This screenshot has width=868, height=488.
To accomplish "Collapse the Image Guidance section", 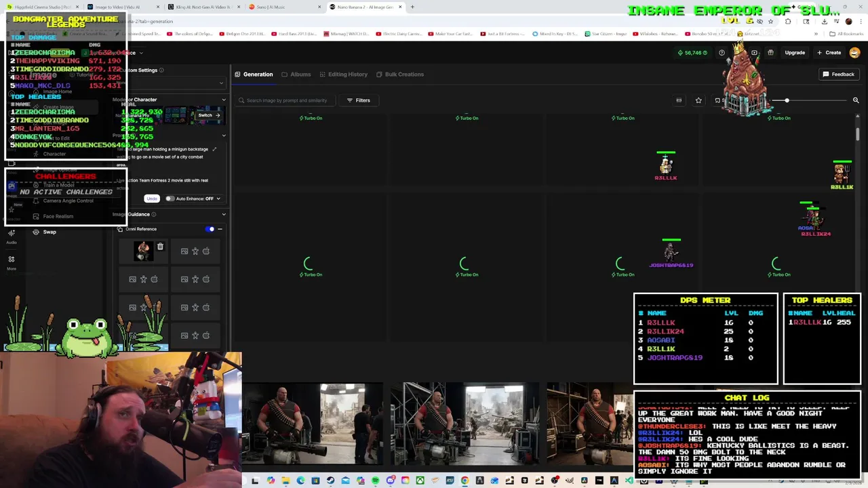I will (x=224, y=214).
